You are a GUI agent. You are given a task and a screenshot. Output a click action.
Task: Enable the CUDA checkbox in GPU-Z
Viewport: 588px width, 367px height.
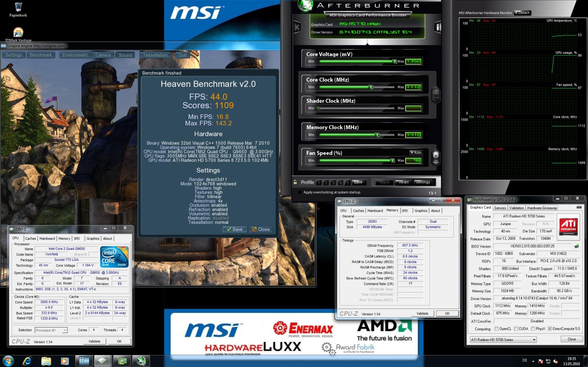tap(516, 329)
